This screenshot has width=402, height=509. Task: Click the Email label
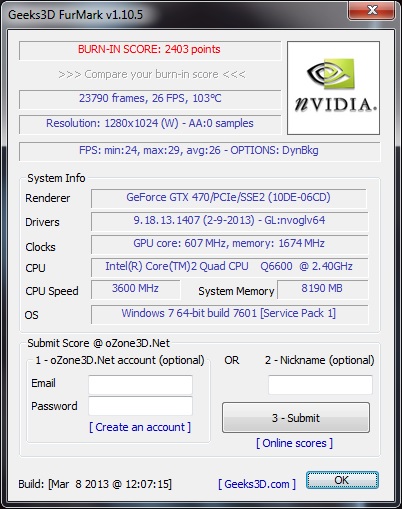click(x=43, y=383)
